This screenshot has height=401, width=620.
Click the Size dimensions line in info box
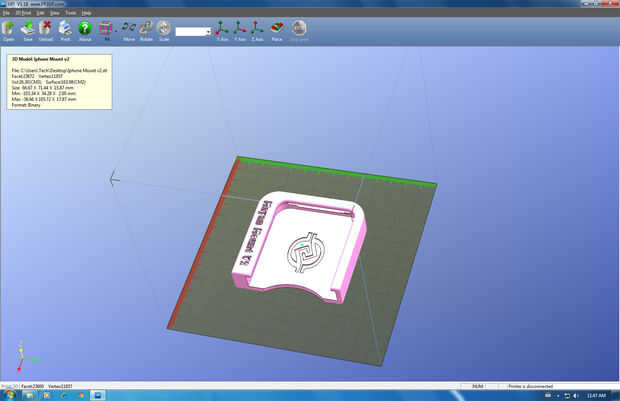click(43, 88)
